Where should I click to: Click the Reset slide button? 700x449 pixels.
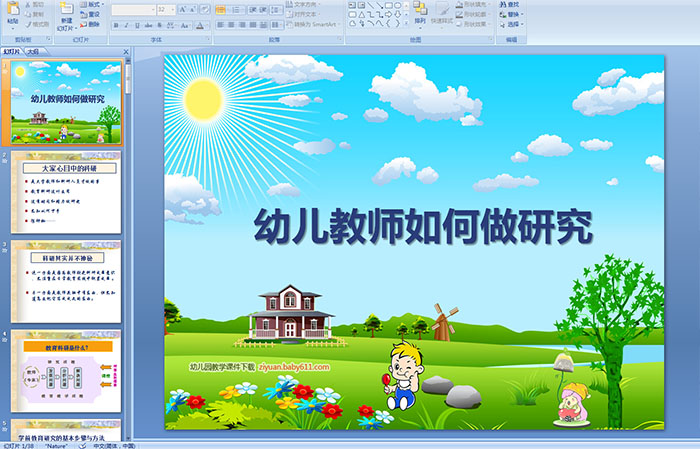pos(90,14)
